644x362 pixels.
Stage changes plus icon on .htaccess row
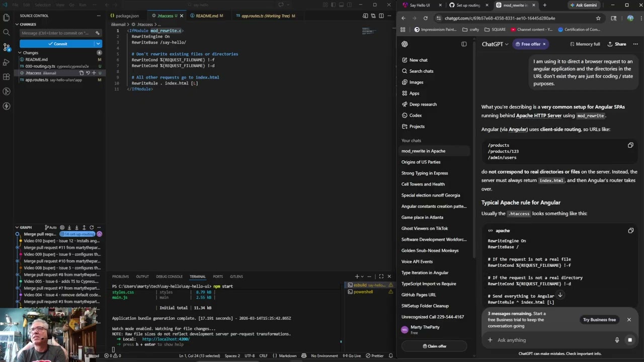click(94, 73)
